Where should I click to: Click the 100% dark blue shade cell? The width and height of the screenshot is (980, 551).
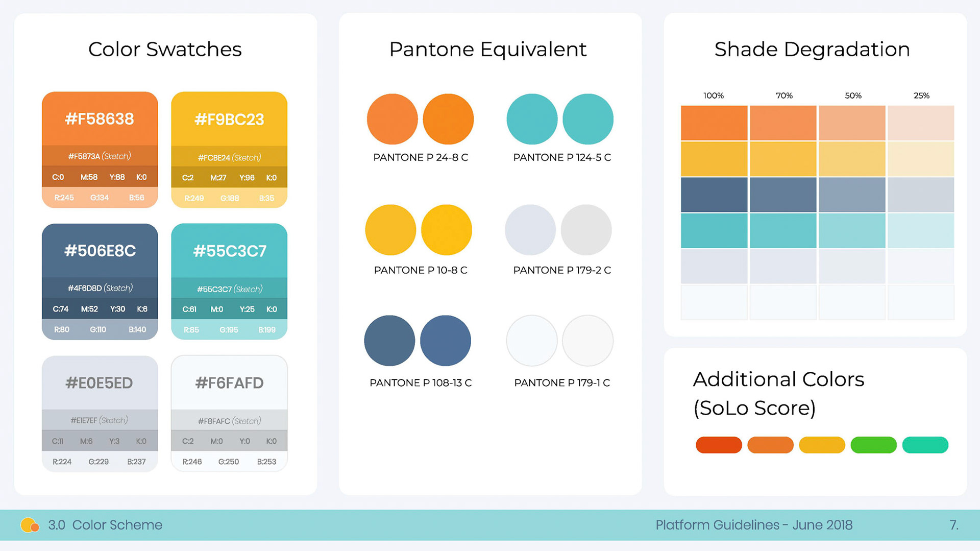point(714,195)
